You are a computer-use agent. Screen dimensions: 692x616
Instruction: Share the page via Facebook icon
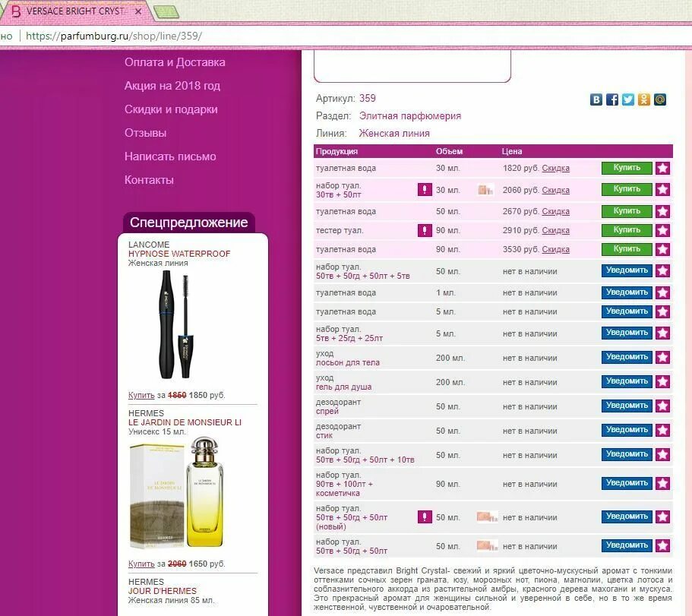coord(611,100)
